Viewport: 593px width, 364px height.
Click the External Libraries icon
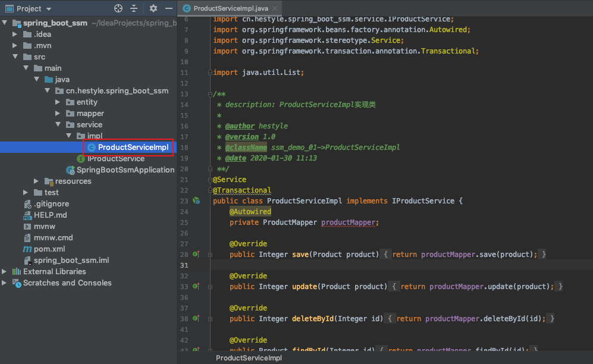tap(17, 271)
